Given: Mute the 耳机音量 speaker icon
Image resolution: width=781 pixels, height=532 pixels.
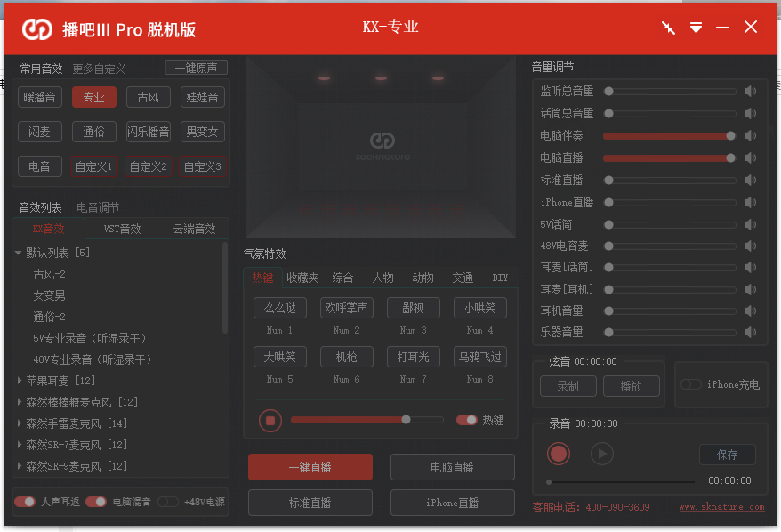Looking at the screenshot, I should pos(750,310).
